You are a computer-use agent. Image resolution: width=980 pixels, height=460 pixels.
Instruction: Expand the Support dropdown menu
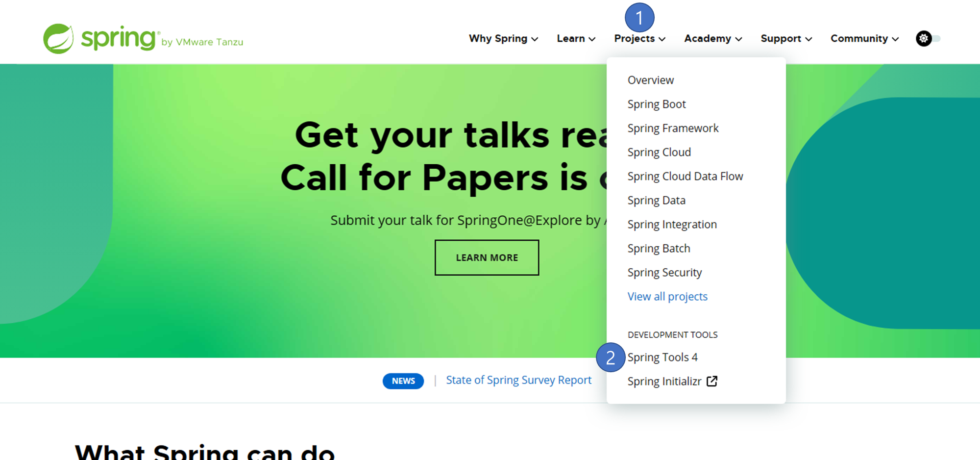point(786,38)
